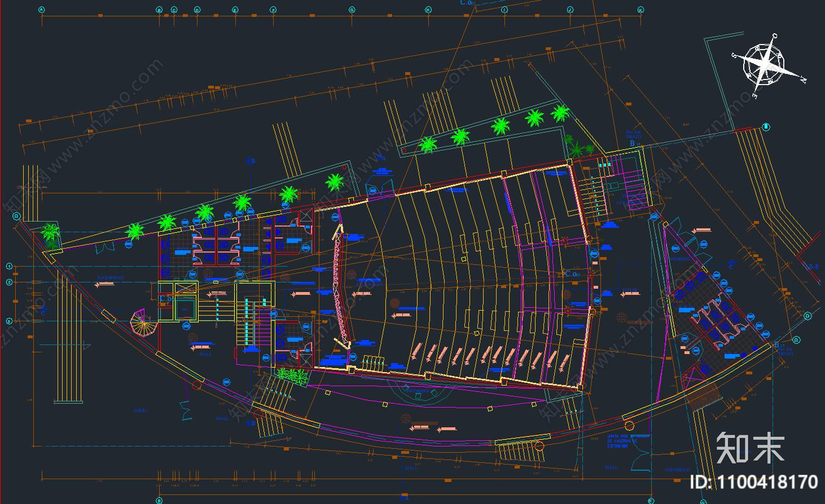Click the JUNTA CON galerias de exposicion note
Screen dimensions: 825x504
(629, 441)
